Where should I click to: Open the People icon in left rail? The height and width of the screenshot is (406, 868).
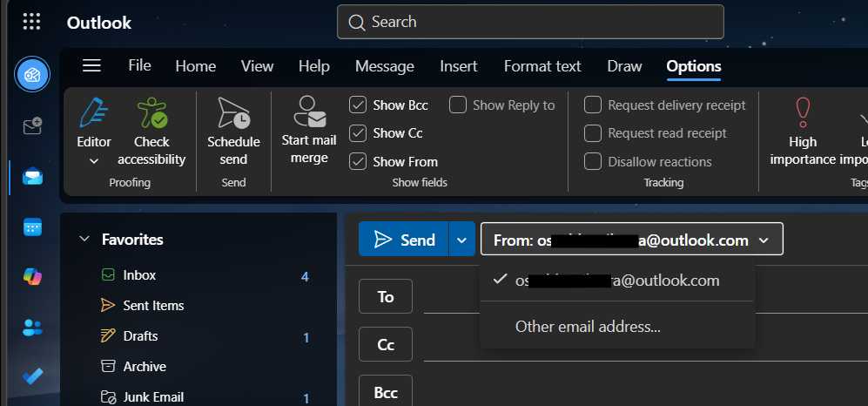point(33,327)
